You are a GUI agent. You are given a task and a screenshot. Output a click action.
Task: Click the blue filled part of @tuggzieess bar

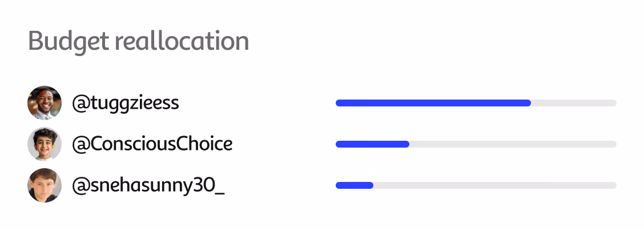coord(433,103)
